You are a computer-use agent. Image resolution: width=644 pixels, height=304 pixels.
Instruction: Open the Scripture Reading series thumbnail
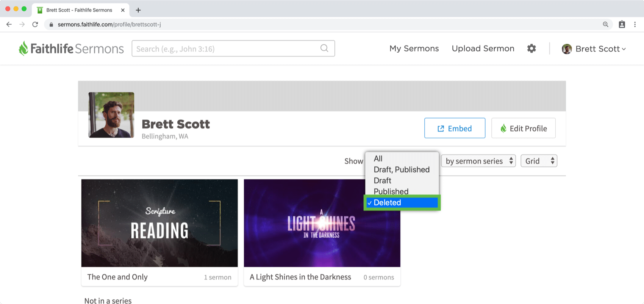click(x=159, y=223)
